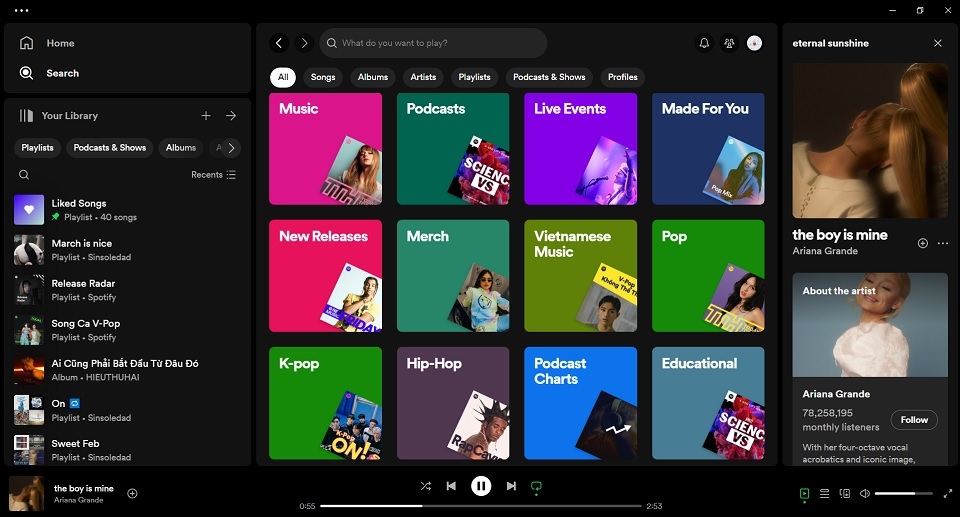
Task: Follow Ariana Grande
Action: tap(914, 420)
